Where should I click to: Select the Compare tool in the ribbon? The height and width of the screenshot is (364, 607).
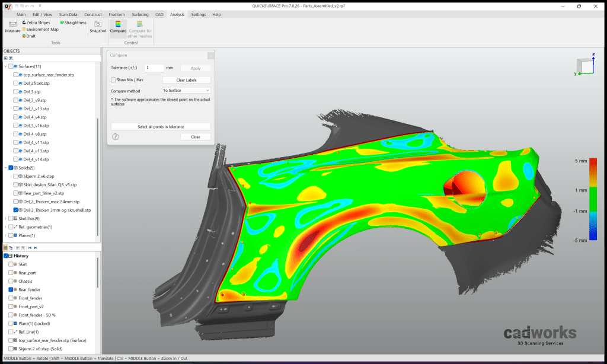[x=118, y=28]
